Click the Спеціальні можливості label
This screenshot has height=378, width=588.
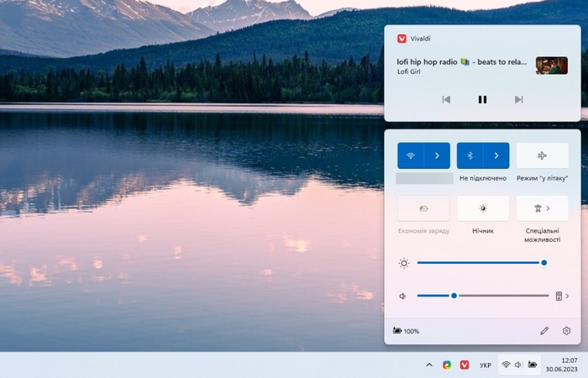(543, 235)
